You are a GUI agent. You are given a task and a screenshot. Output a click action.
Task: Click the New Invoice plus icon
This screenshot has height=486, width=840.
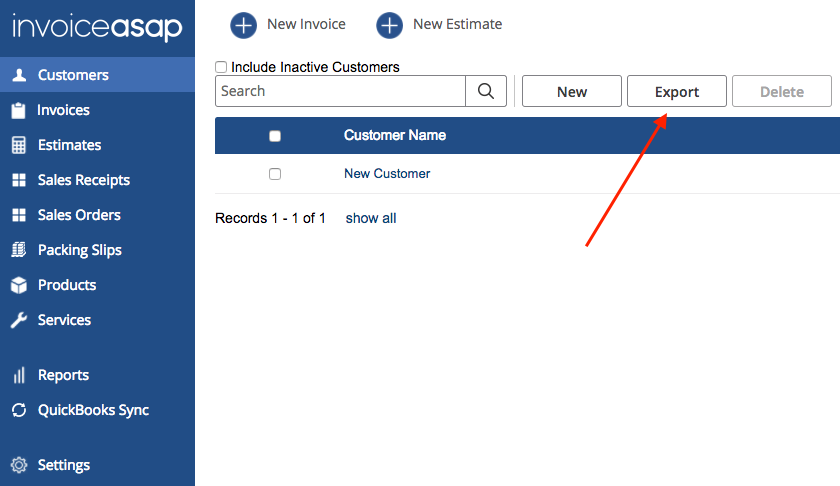244,24
